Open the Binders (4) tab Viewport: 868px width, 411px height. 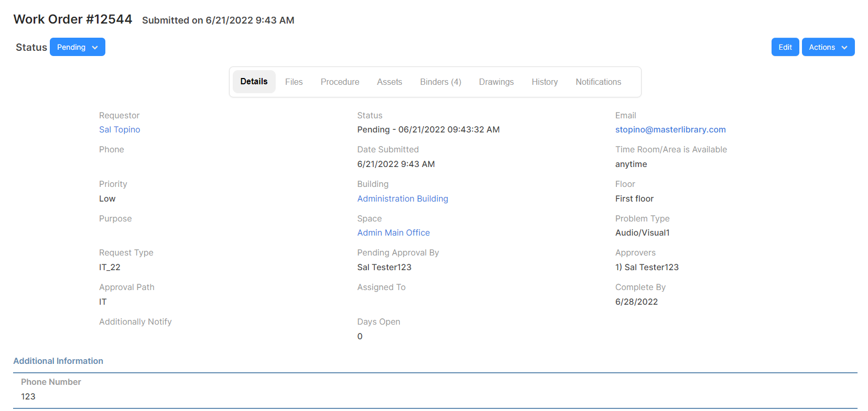coord(440,82)
